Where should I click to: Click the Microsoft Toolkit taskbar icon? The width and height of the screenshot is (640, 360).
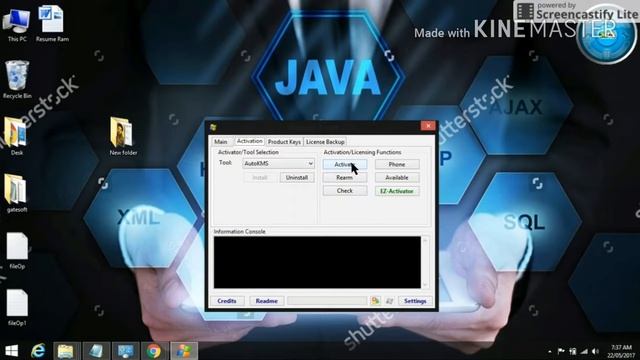(x=184, y=351)
